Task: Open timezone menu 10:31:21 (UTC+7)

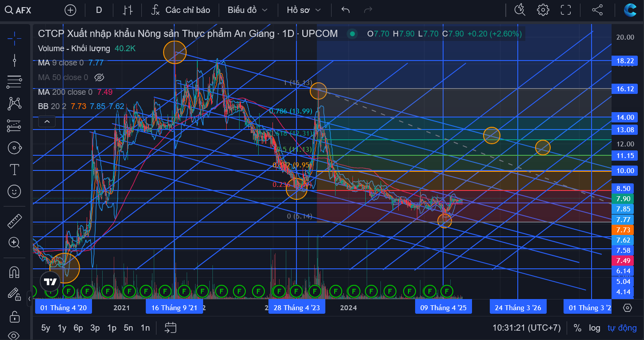Action: (x=526, y=328)
